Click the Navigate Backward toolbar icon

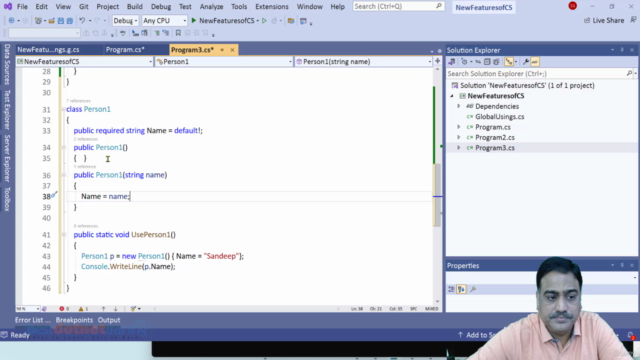click(x=11, y=20)
